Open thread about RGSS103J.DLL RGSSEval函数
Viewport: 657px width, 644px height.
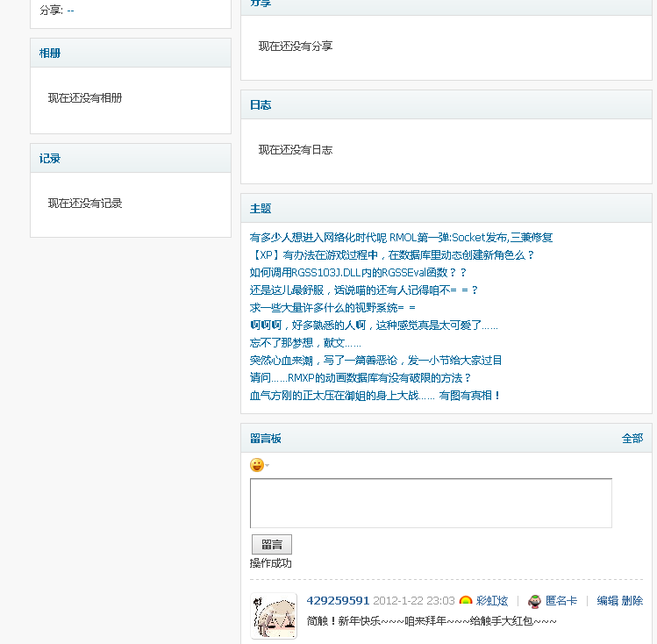(x=358, y=272)
